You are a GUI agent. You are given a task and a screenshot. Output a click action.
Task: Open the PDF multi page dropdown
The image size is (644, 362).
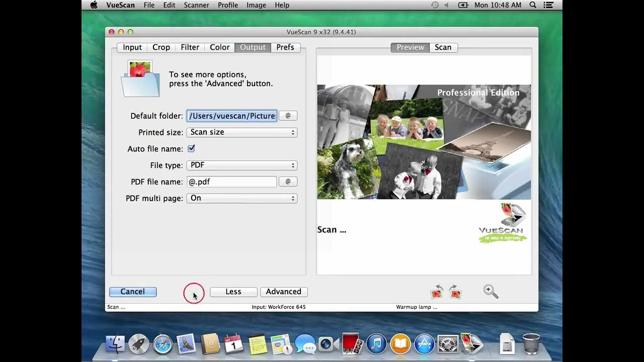point(242,198)
